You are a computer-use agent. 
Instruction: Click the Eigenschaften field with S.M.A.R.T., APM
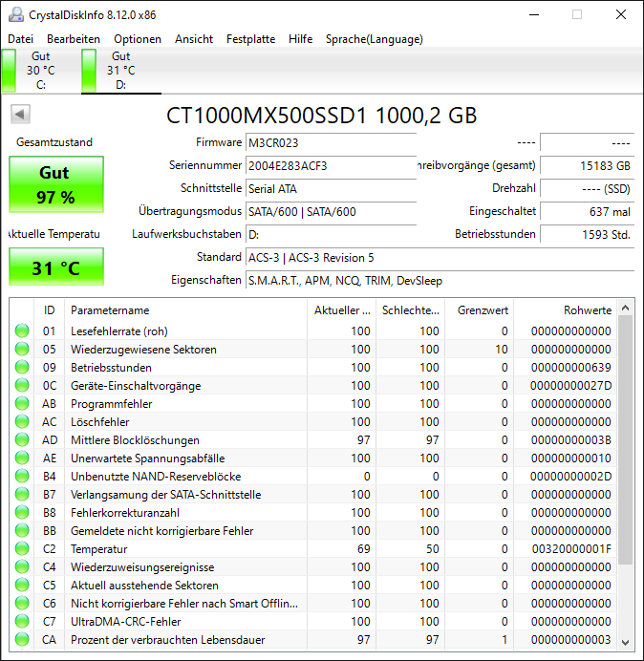point(440,280)
